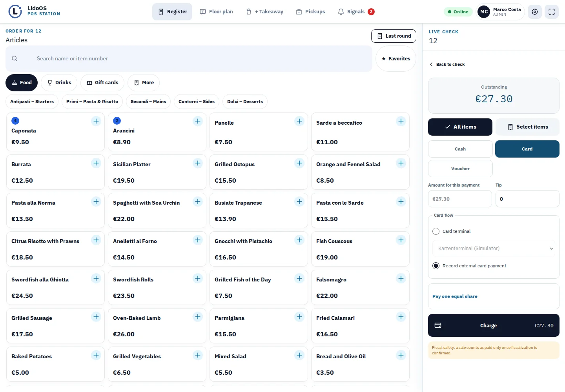This screenshot has height=392, width=565.
Task: Choose Card as payment method
Action: pyautogui.click(x=527, y=149)
